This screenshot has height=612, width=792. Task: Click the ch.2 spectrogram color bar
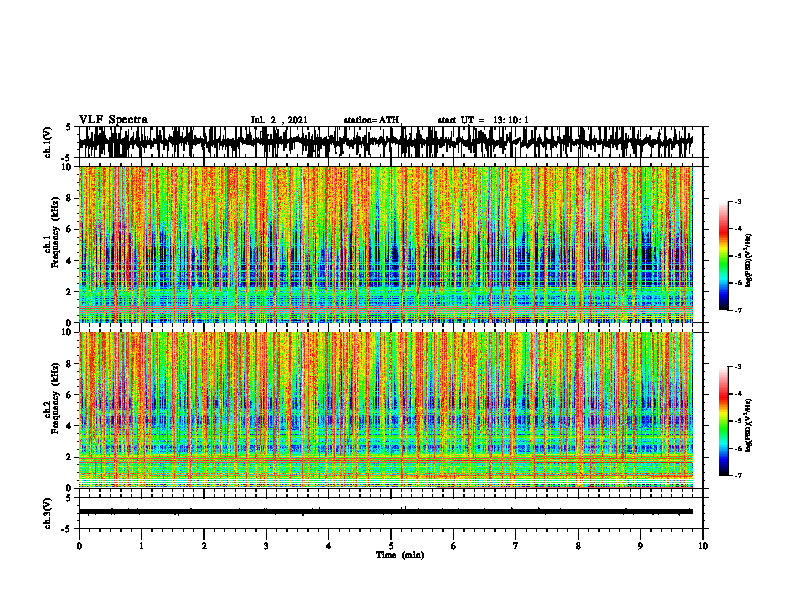point(724,421)
